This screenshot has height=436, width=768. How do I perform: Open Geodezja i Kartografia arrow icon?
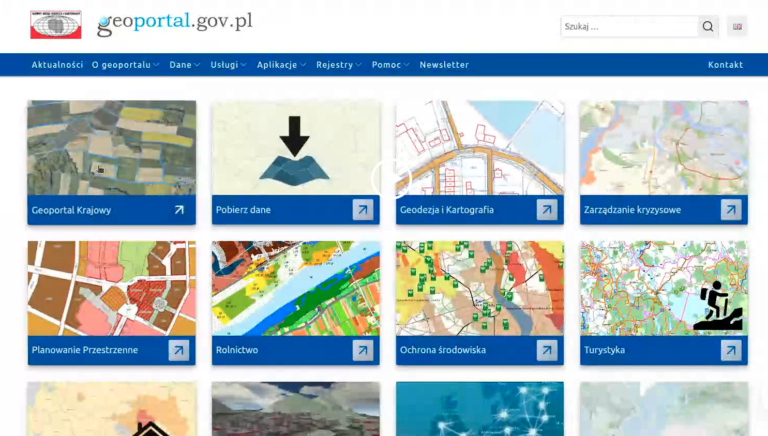[547, 210]
